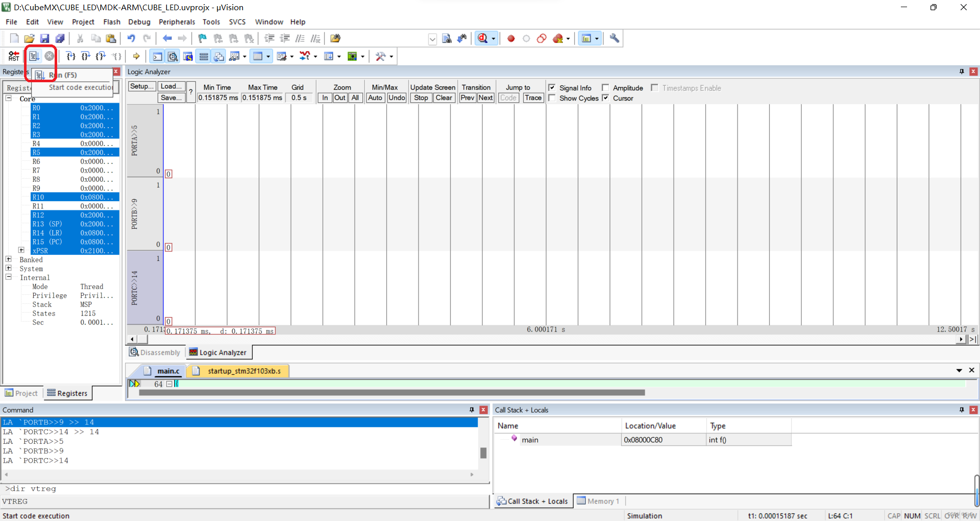
Task: Click Disable All Breakpoints icon
Action: (542, 38)
